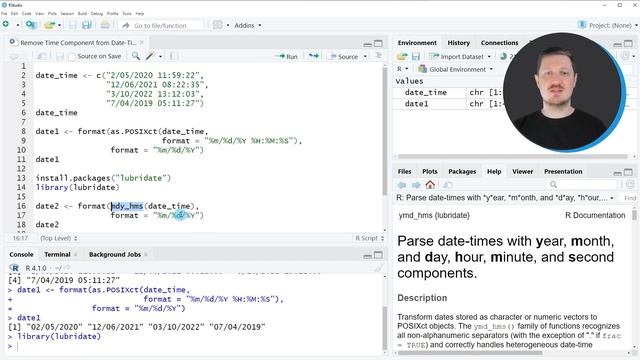The width and height of the screenshot is (640, 360).
Task: Click the editor save script icon
Action: [x=60, y=56]
